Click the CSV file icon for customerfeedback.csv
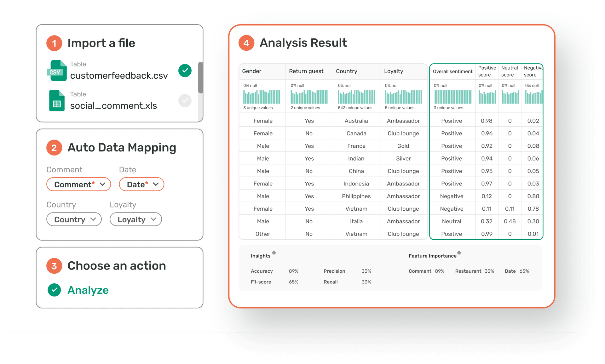605x364 pixels. (x=57, y=71)
